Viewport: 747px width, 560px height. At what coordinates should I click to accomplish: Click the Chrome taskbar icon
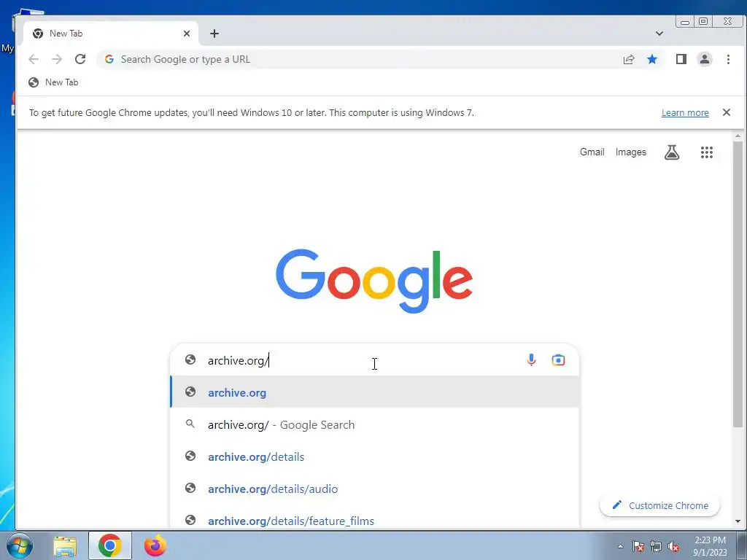(x=110, y=545)
